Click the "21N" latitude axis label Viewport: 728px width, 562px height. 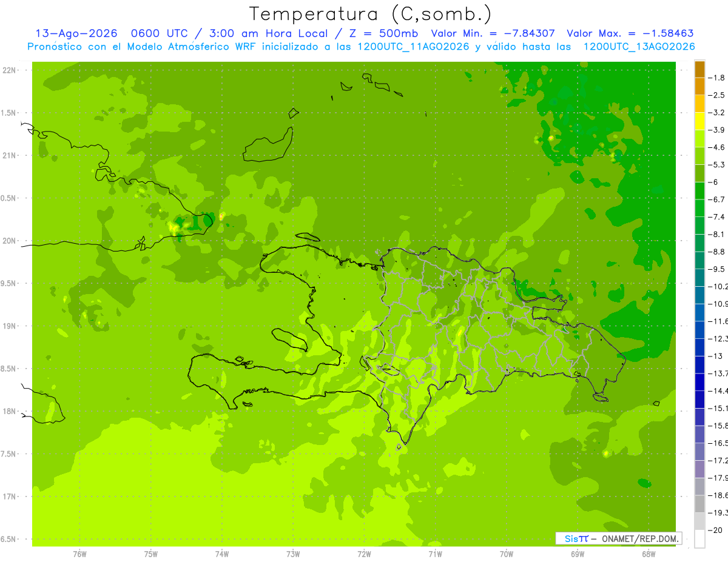pyautogui.click(x=9, y=156)
